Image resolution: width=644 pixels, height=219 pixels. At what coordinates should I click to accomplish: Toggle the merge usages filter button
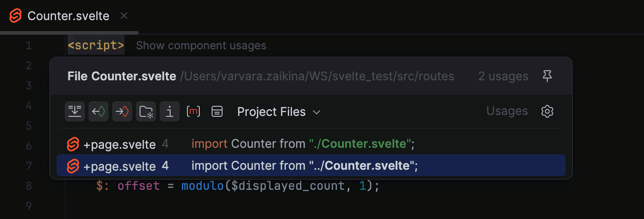tap(74, 111)
